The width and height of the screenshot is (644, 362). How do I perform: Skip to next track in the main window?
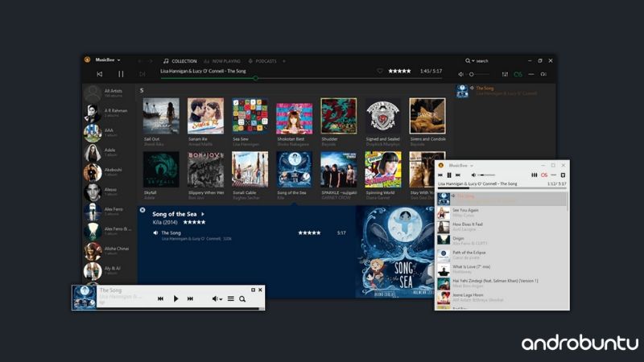pyautogui.click(x=142, y=74)
